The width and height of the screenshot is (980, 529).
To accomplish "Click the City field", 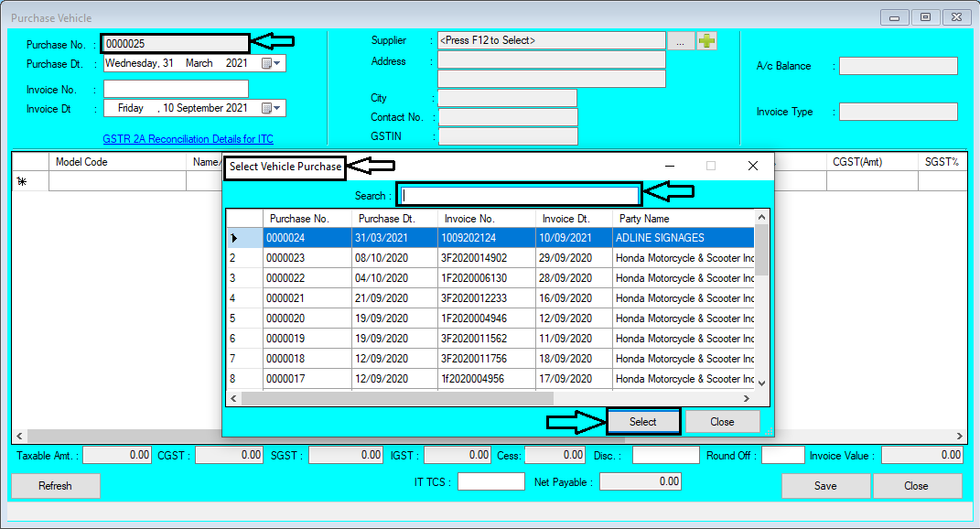I will pyautogui.click(x=508, y=98).
